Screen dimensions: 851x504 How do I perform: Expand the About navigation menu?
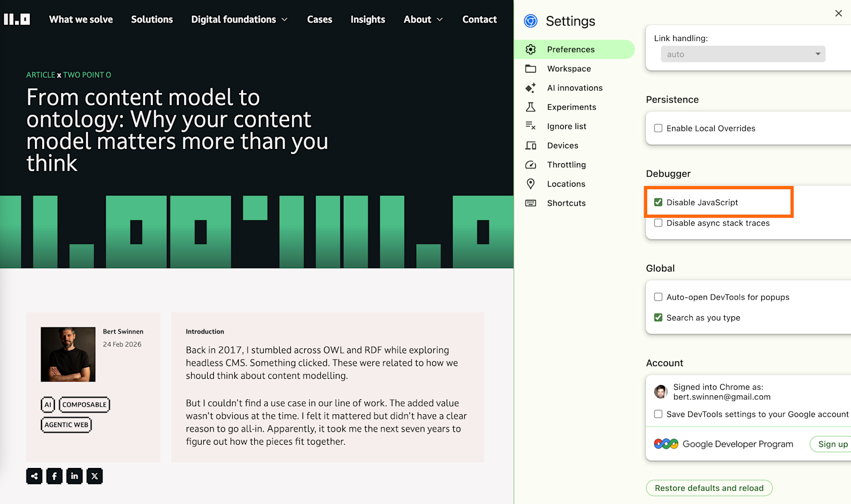pyautogui.click(x=423, y=19)
